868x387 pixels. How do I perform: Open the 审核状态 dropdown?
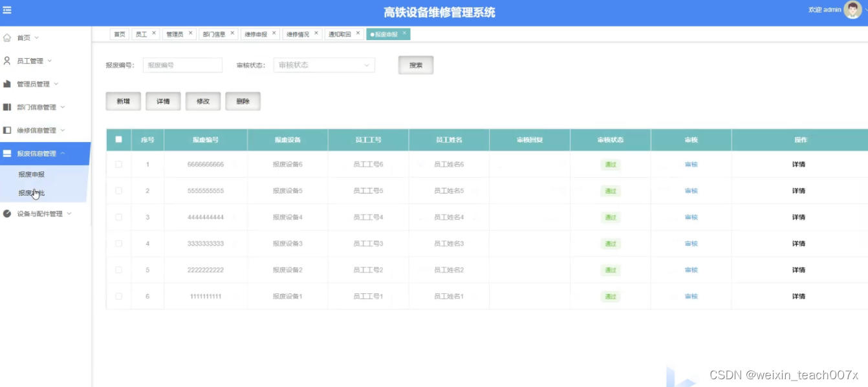click(324, 65)
